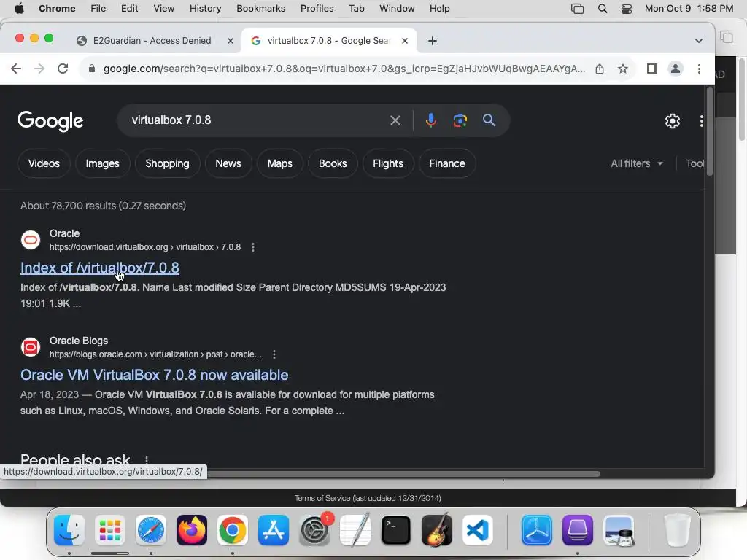Screen dimensions: 747x560
Task: Open the Profiles menu
Action: (317, 9)
